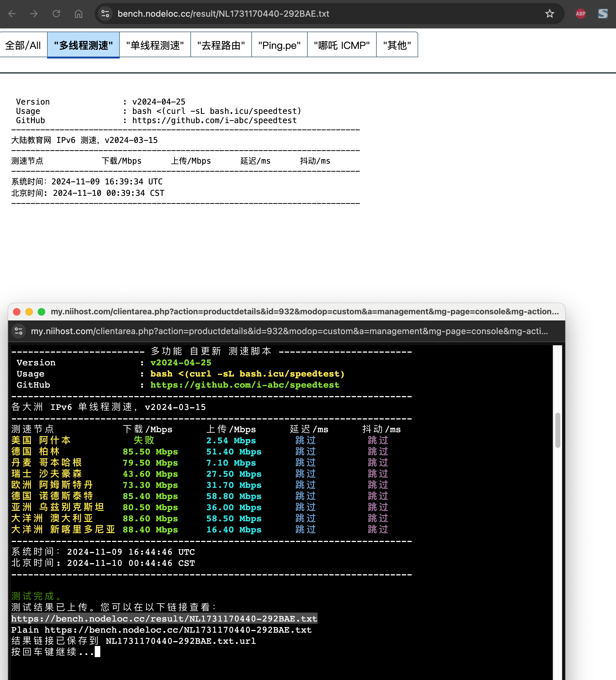Click the browser forward arrow
The image size is (616, 680).
click(34, 14)
